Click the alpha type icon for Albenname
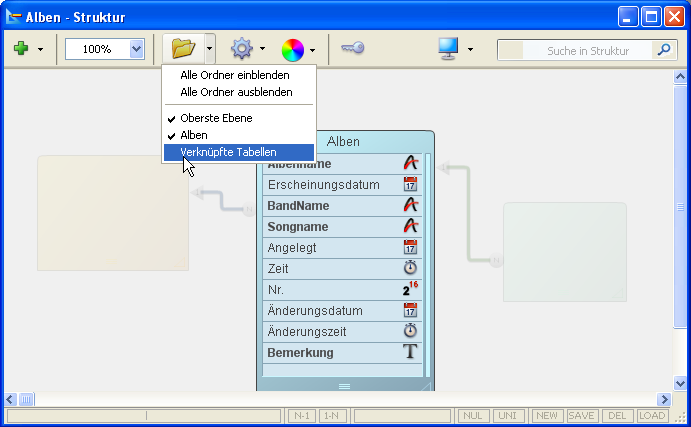The width and height of the screenshot is (691, 427). 410,163
